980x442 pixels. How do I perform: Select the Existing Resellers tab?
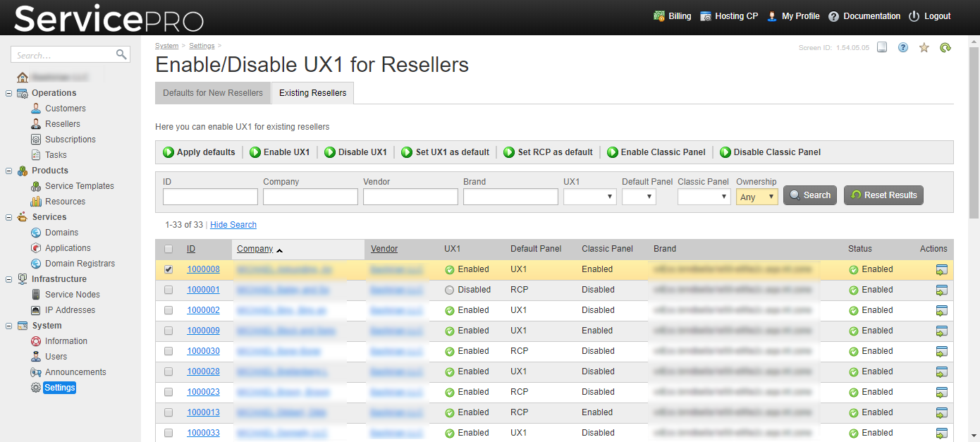[x=313, y=93]
